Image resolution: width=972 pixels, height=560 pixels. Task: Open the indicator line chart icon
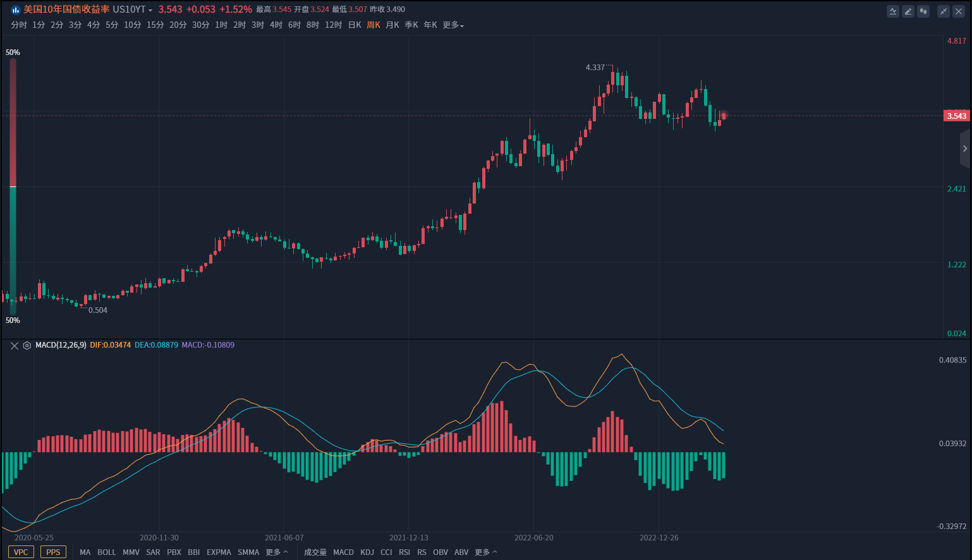pos(893,11)
